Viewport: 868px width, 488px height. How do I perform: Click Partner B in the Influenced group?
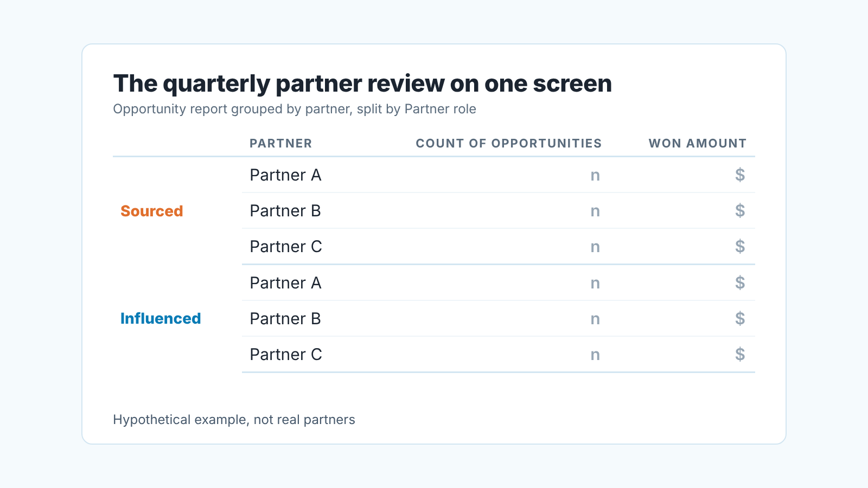tap(285, 319)
